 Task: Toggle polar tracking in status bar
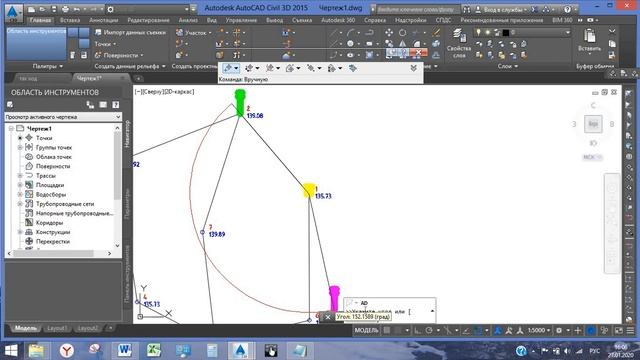click(x=429, y=330)
